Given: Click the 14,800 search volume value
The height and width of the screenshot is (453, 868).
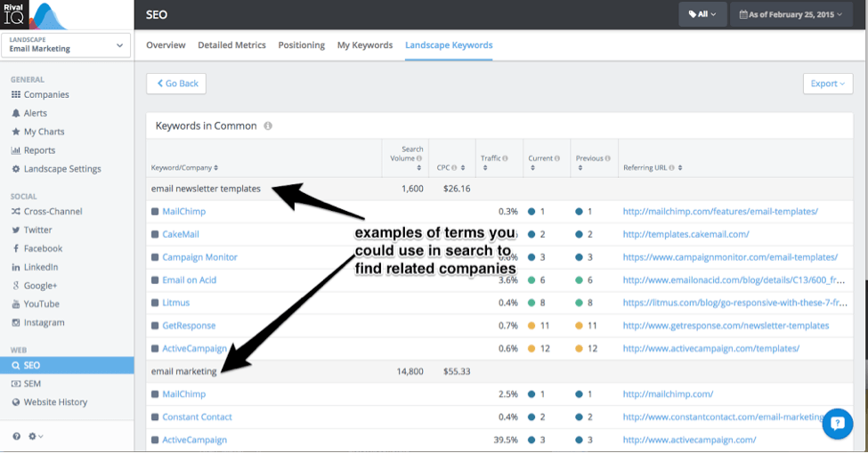Looking at the screenshot, I should tap(410, 371).
